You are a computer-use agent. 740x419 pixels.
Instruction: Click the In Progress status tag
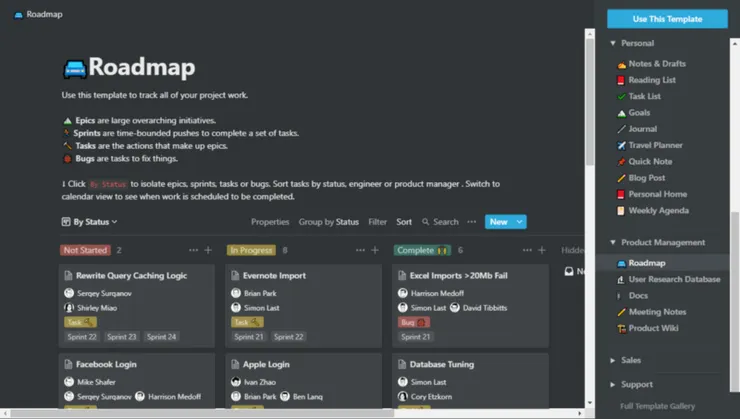(x=252, y=250)
